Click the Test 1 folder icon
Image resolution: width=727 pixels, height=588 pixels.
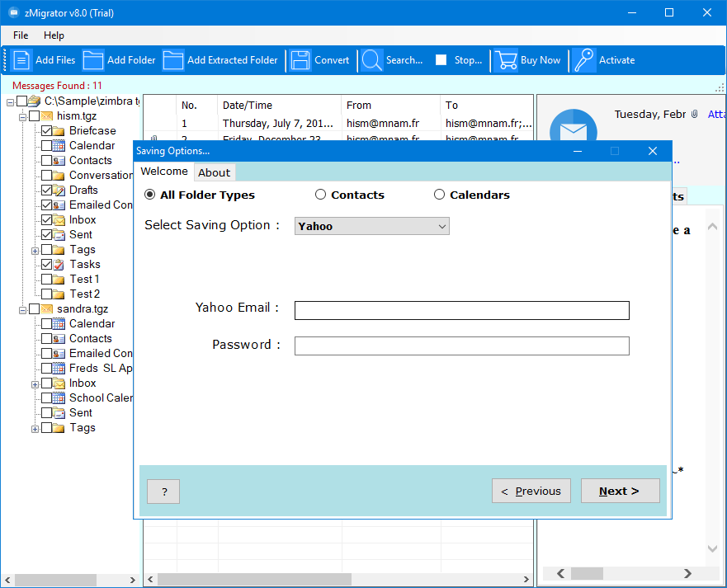(x=59, y=279)
